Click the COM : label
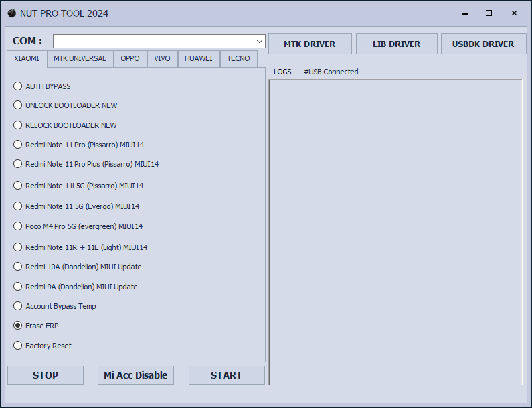Screen dimensions: 532x408 pos(27,41)
